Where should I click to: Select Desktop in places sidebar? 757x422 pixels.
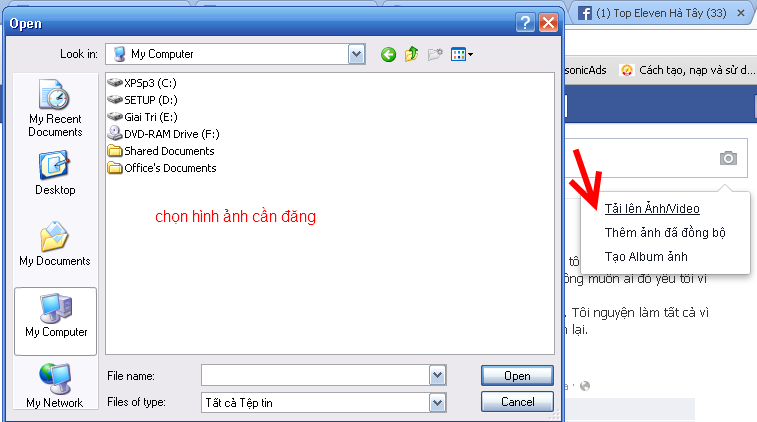point(55,173)
